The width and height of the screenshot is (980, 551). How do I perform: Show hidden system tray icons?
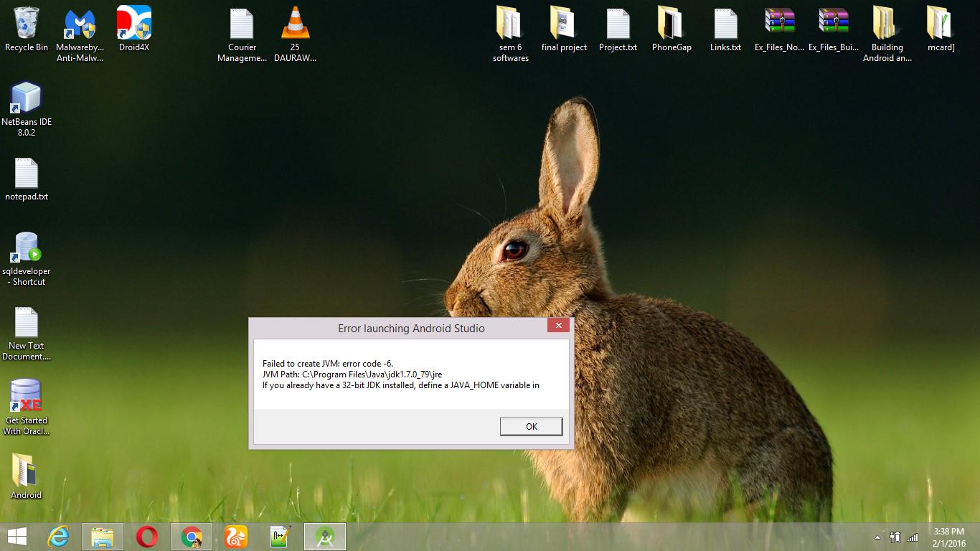(x=877, y=537)
